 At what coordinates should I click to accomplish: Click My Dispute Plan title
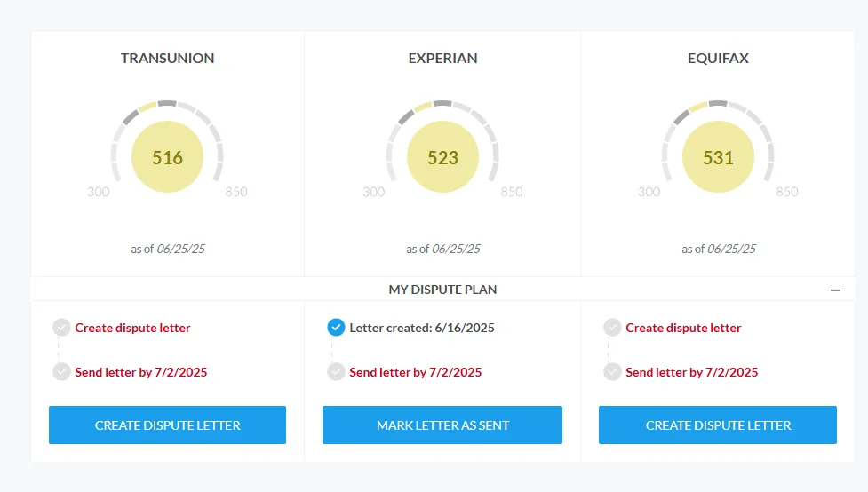tap(442, 290)
